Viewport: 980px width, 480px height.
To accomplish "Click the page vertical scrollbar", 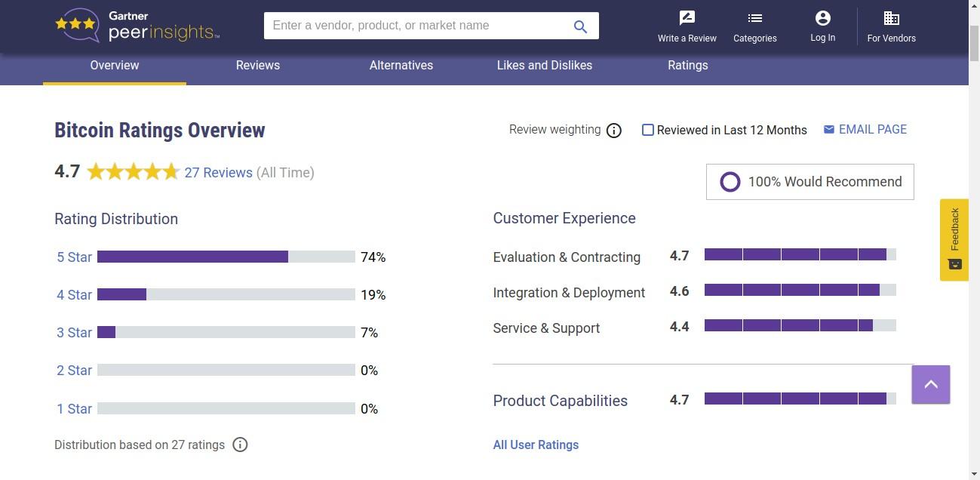I will (974, 240).
